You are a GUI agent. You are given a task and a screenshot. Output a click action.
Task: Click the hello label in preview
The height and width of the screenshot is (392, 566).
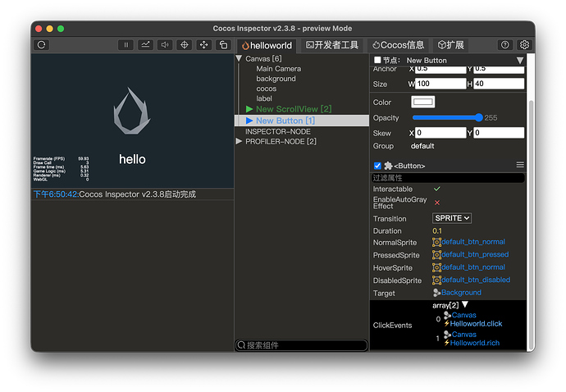click(132, 159)
